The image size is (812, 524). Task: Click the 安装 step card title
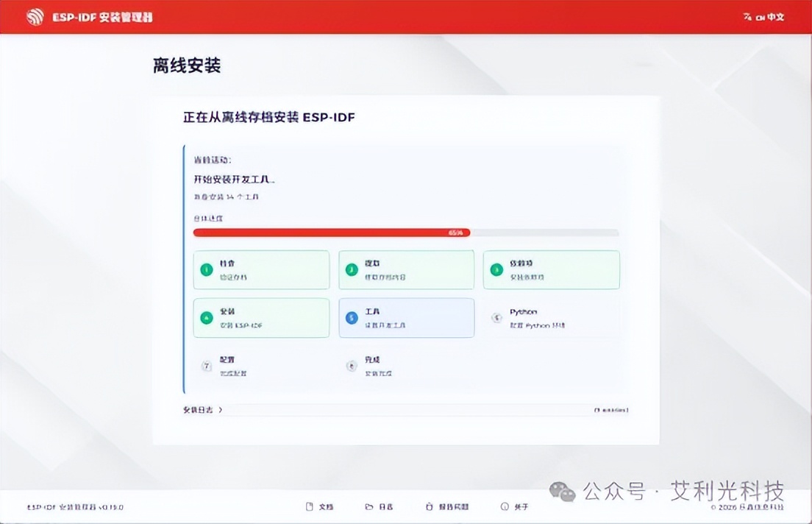[227, 311]
